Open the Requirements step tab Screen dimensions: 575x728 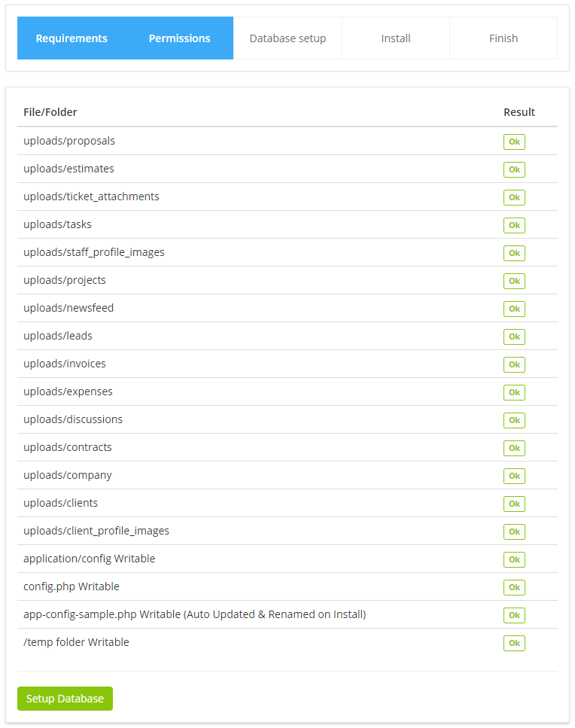[71, 38]
